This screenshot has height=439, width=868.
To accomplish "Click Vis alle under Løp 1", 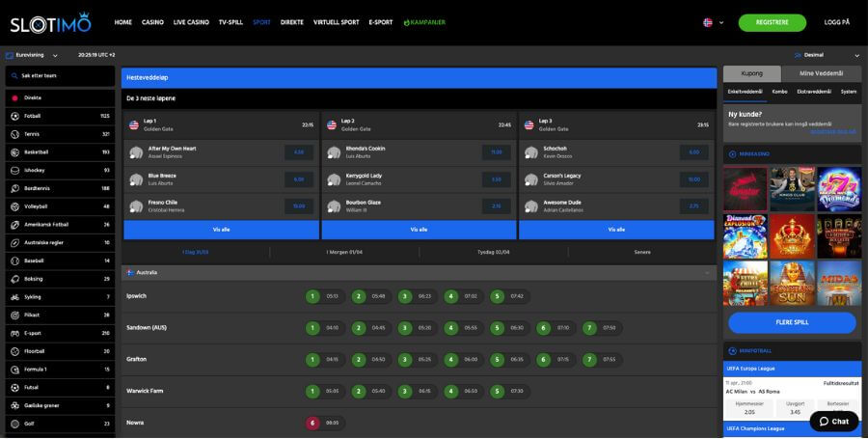I will [222, 230].
